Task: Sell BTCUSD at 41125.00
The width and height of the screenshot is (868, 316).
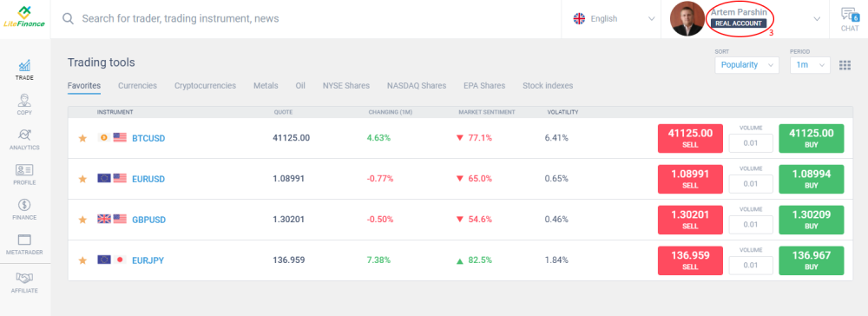Action: [x=690, y=138]
